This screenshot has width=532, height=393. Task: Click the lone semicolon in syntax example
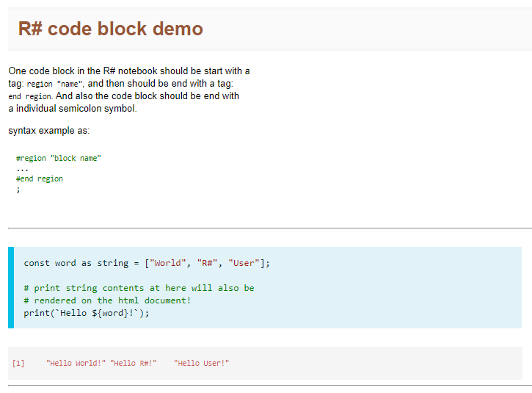(18, 190)
